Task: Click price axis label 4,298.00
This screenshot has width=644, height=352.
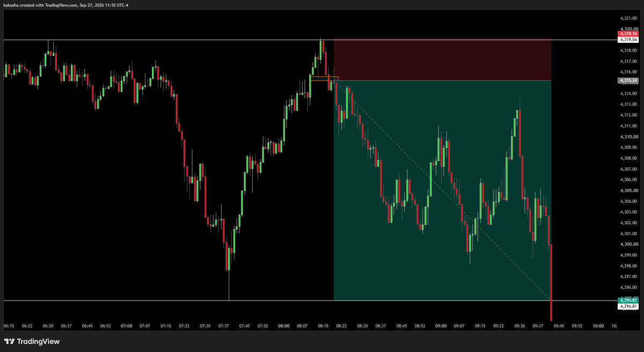Action: pos(628,266)
